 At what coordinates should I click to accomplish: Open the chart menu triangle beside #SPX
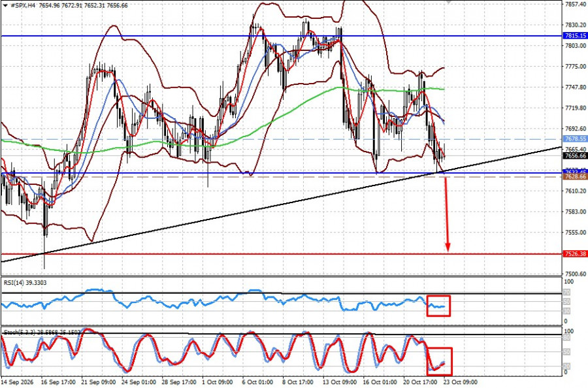click(5, 5)
